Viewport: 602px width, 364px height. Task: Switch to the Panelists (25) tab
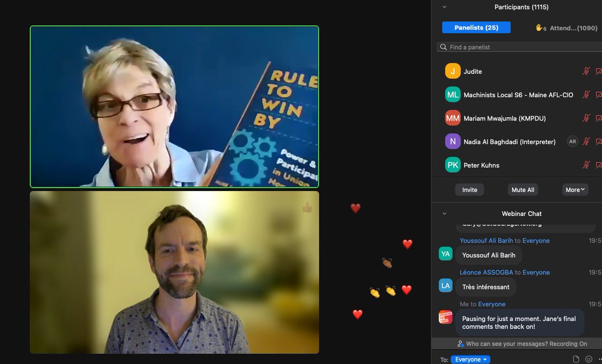[476, 28]
